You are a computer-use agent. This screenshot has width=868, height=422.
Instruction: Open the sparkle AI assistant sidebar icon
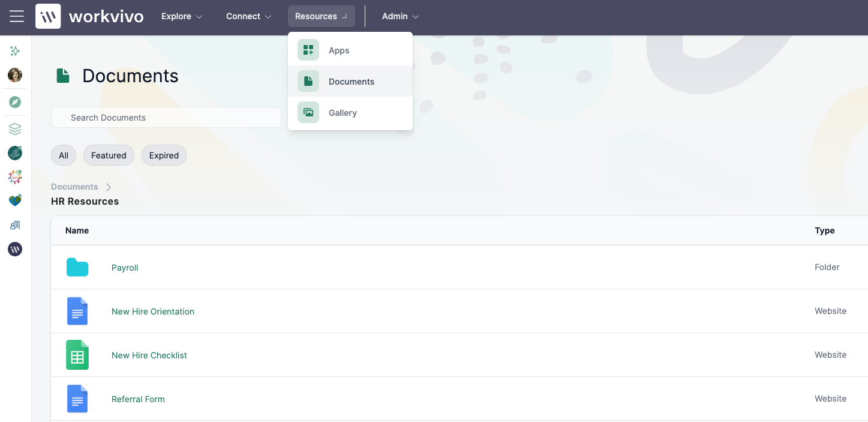[x=15, y=51]
